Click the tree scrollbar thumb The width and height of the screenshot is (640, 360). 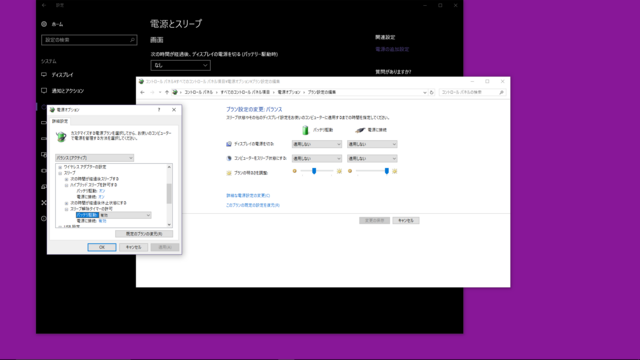click(x=169, y=193)
